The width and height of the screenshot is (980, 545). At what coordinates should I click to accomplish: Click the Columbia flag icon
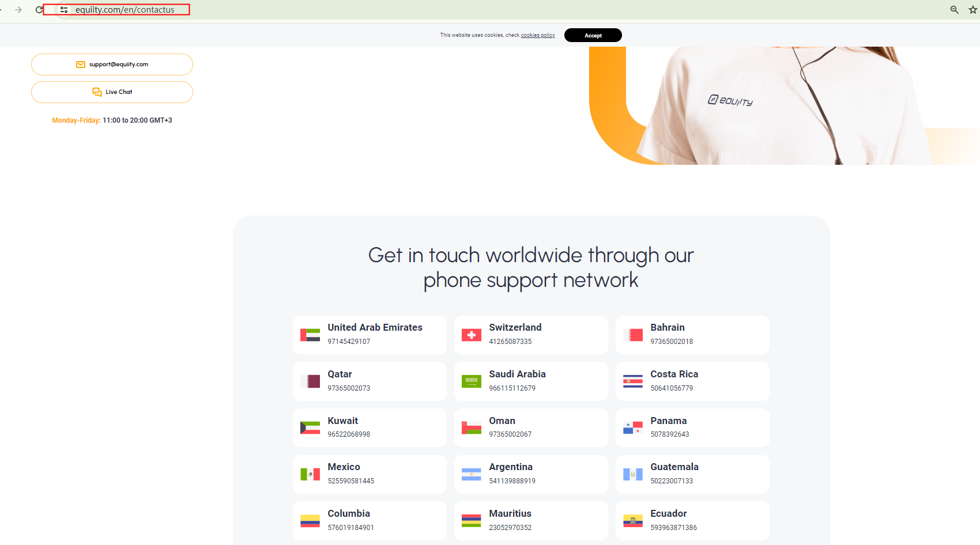coord(310,521)
